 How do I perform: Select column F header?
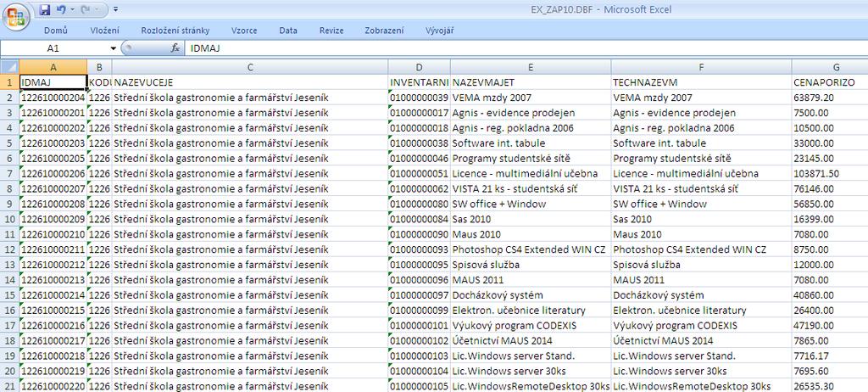click(x=701, y=67)
